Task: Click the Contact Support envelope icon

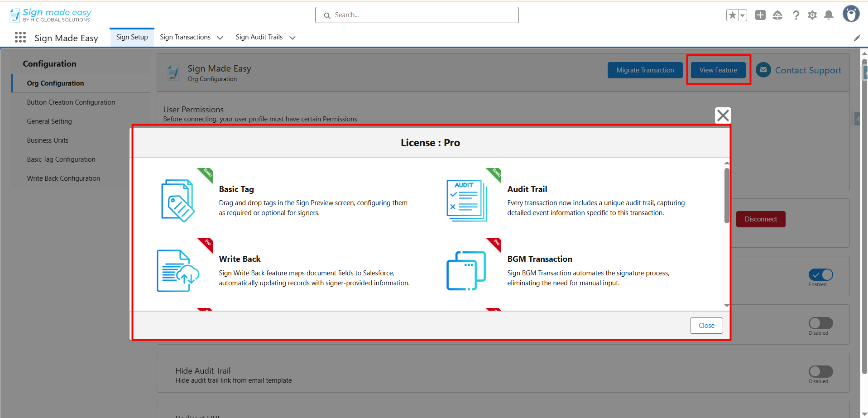Action: coord(763,70)
